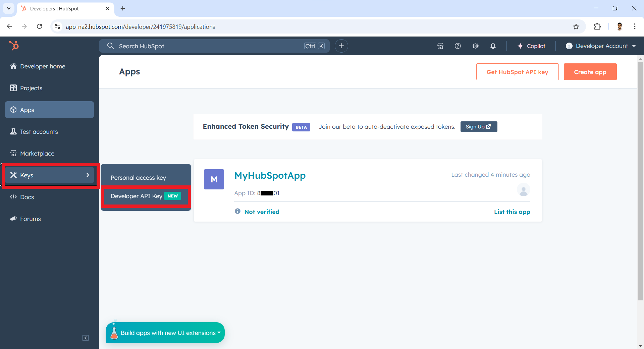Screen dimensions: 644x349
Task: Click the plus quick-create button
Action: pyautogui.click(x=341, y=46)
